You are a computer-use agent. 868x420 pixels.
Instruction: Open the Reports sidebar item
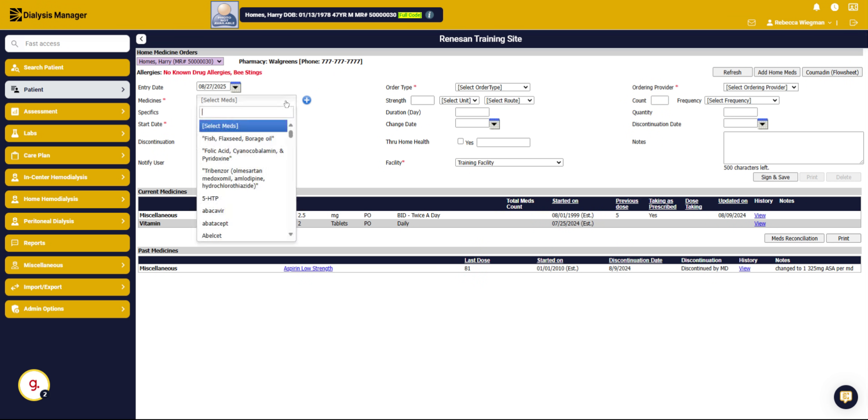click(x=67, y=243)
